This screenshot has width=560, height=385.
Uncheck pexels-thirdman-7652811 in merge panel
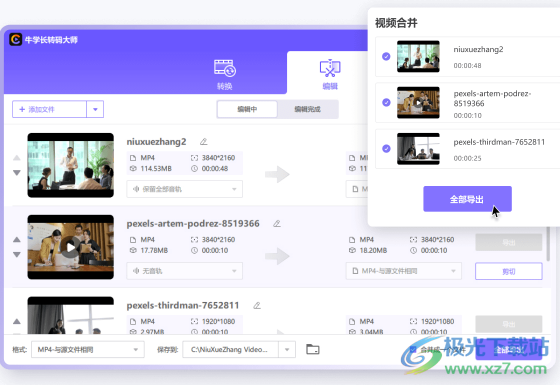pyautogui.click(x=386, y=149)
